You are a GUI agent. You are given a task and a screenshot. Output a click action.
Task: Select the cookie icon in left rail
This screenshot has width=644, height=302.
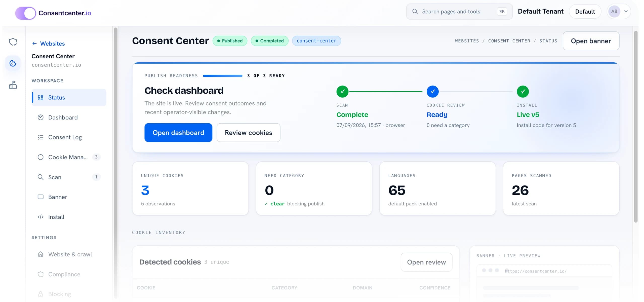point(13,63)
